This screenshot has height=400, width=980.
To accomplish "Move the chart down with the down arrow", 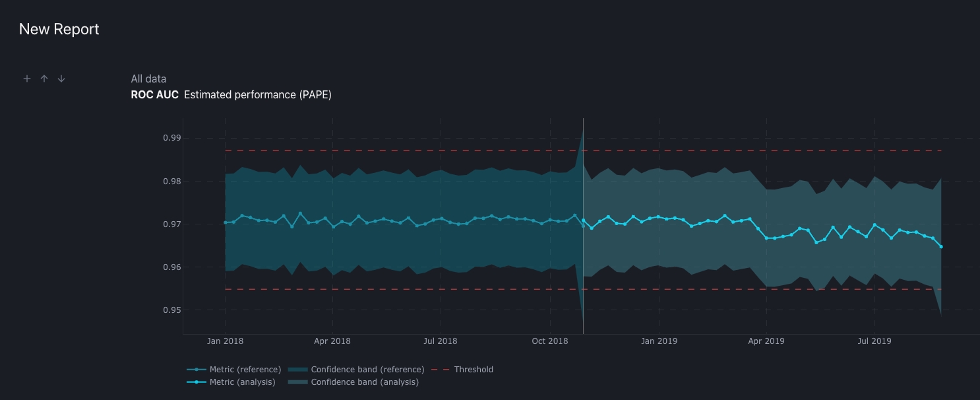I will click(61, 79).
